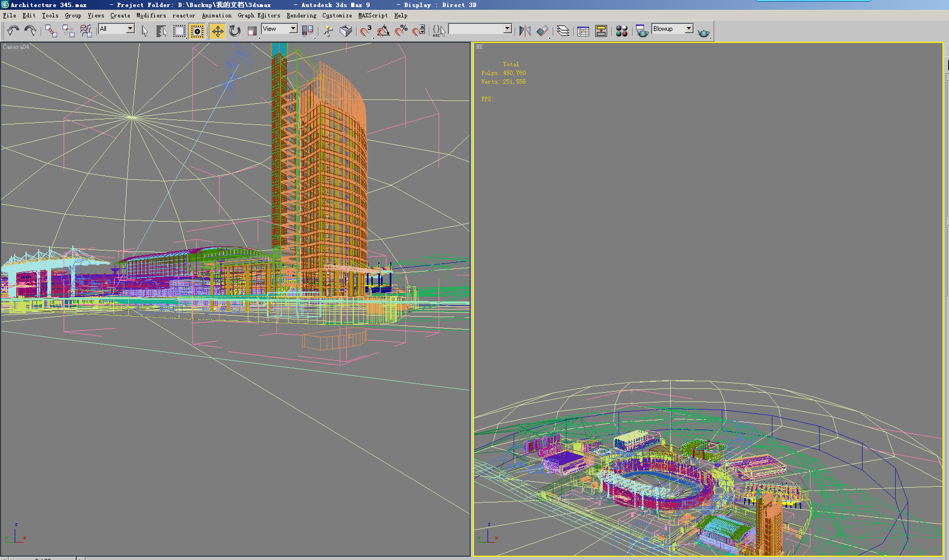Open the Group menu
Image resolution: width=949 pixels, height=560 pixels.
pyautogui.click(x=73, y=16)
